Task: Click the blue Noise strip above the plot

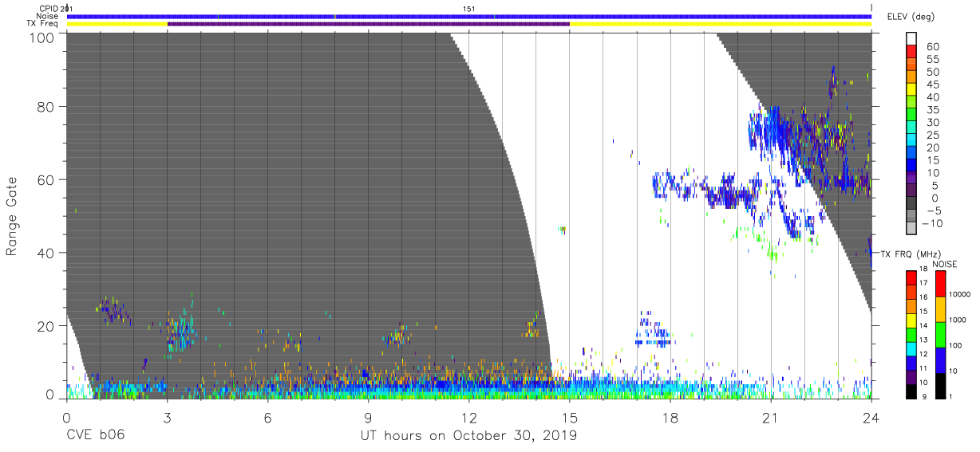Action: click(x=468, y=16)
